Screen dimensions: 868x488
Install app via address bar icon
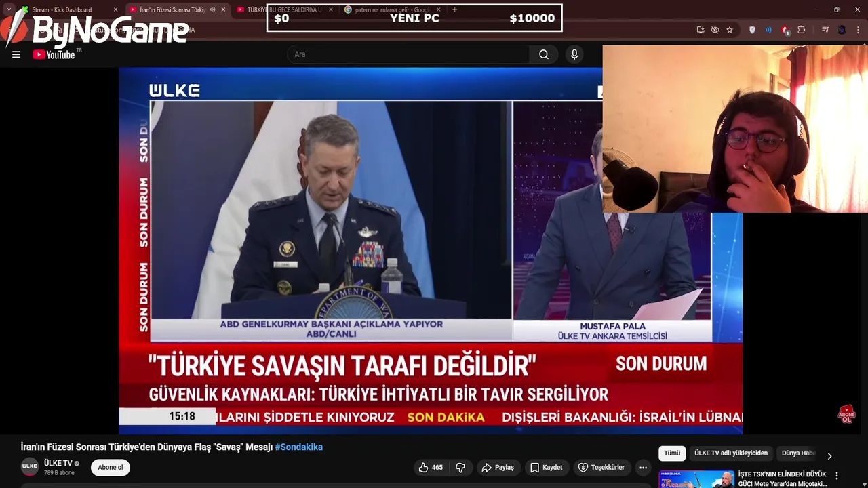coord(701,30)
